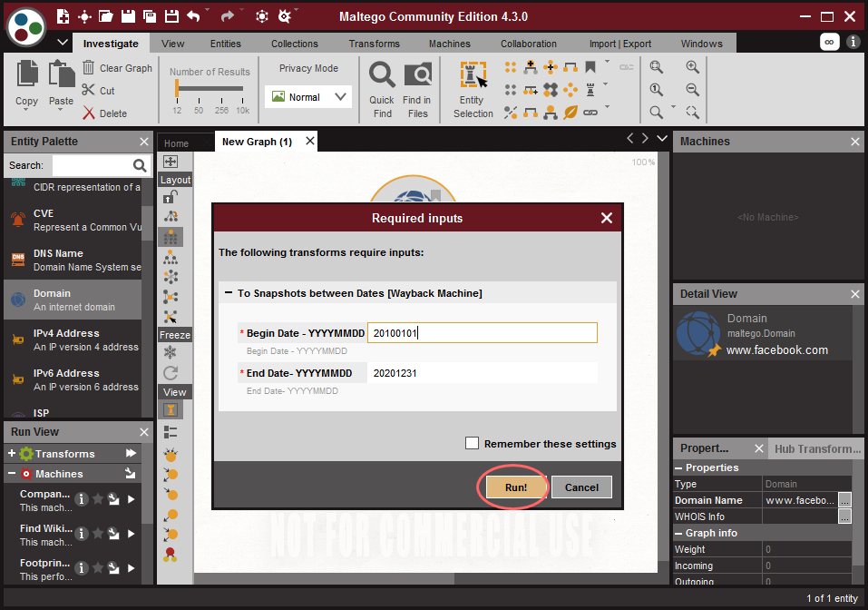
Task: Click the End Date input field
Action: [483, 373]
